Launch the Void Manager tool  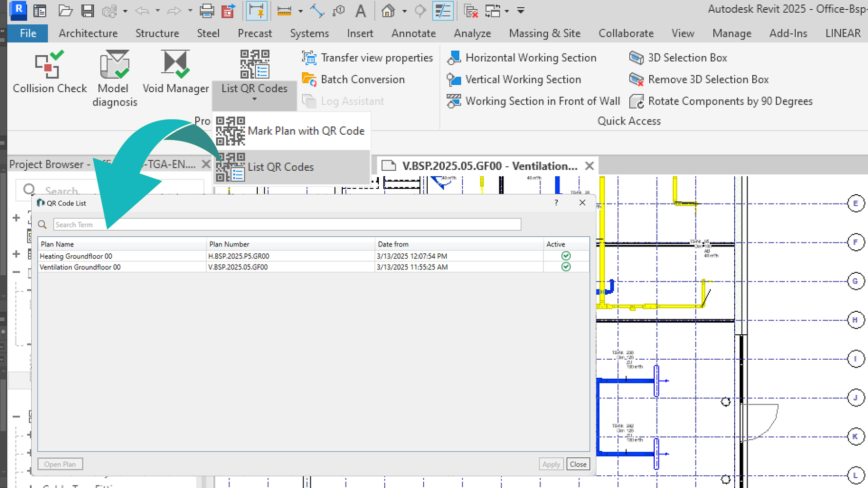point(176,72)
